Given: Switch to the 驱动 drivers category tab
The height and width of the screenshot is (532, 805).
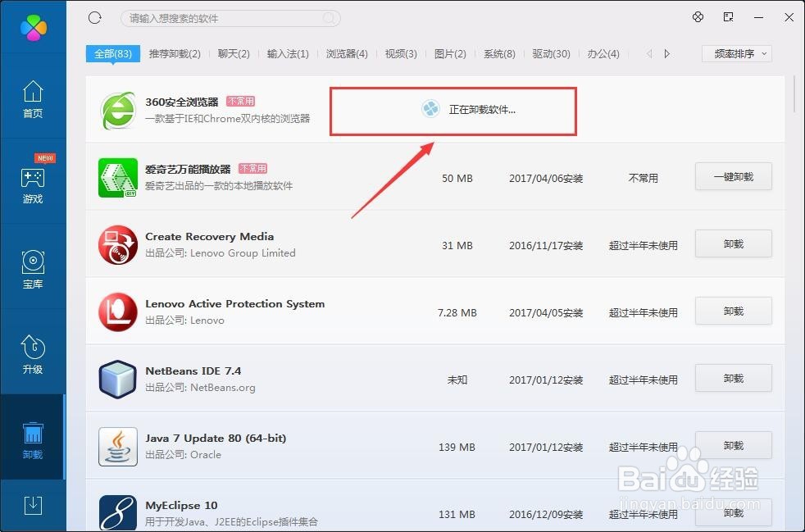Looking at the screenshot, I should click(x=552, y=53).
